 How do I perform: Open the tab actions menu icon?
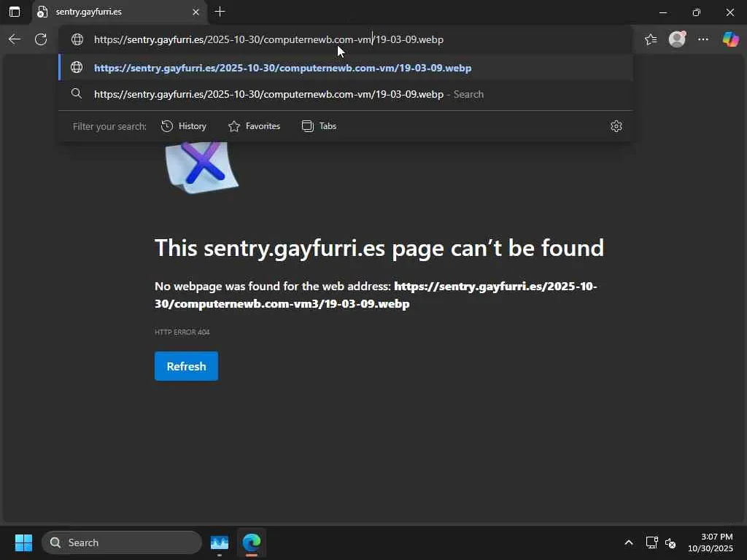click(15, 12)
